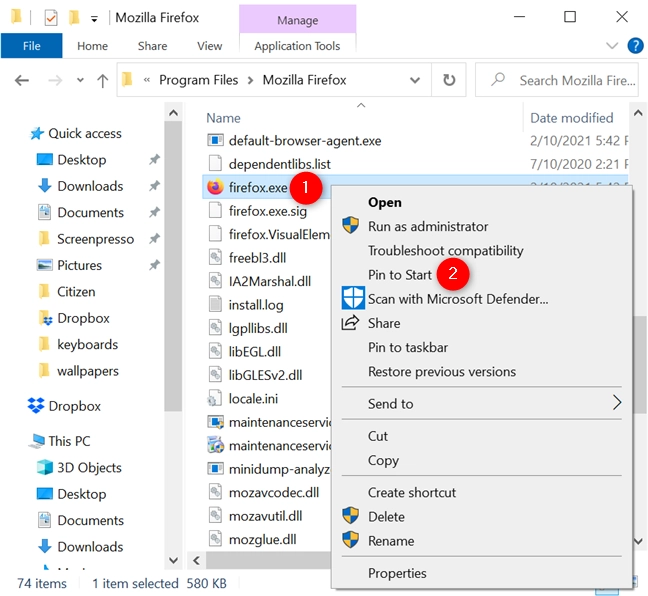Sort by the Date modified column header
The width and height of the screenshot is (648, 596).
pyautogui.click(x=572, y=118)
